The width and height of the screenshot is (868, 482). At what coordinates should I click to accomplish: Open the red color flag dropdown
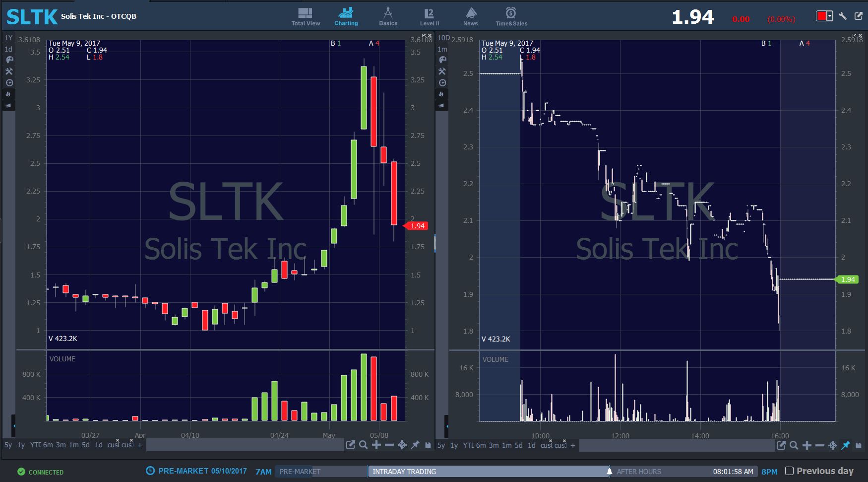[824, 16]
